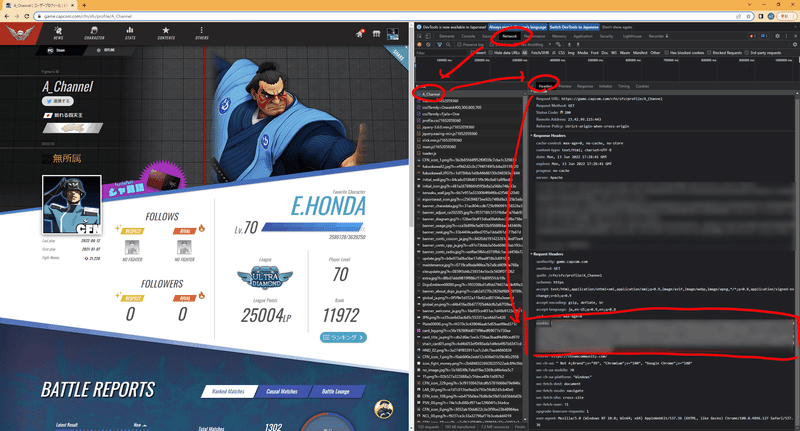Open the Response tab of request details
Screen dimensions: 800x431
tap(585, 86)
